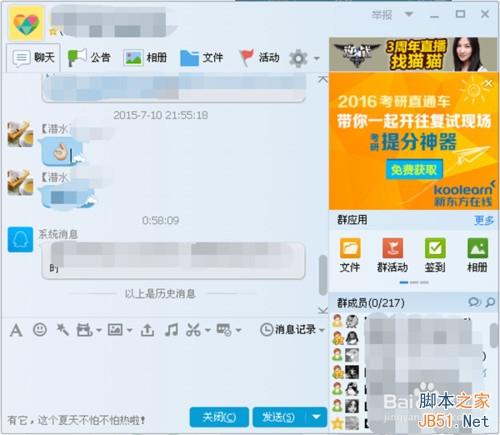Image resolution: width=500 pixels, height=435 pixels.
Task: Click the 系统消息 penguin avatar
Action: 20,240
